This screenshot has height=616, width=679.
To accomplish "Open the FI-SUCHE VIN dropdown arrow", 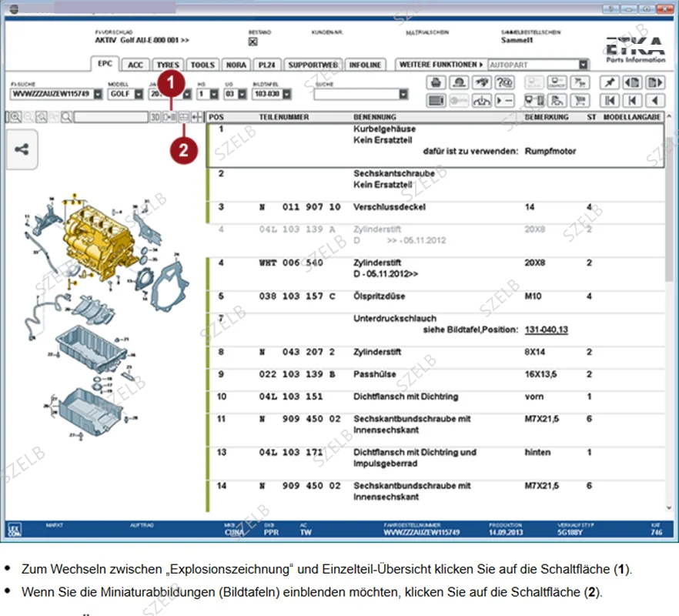I will pyautogui.click(x=99, y=94).
